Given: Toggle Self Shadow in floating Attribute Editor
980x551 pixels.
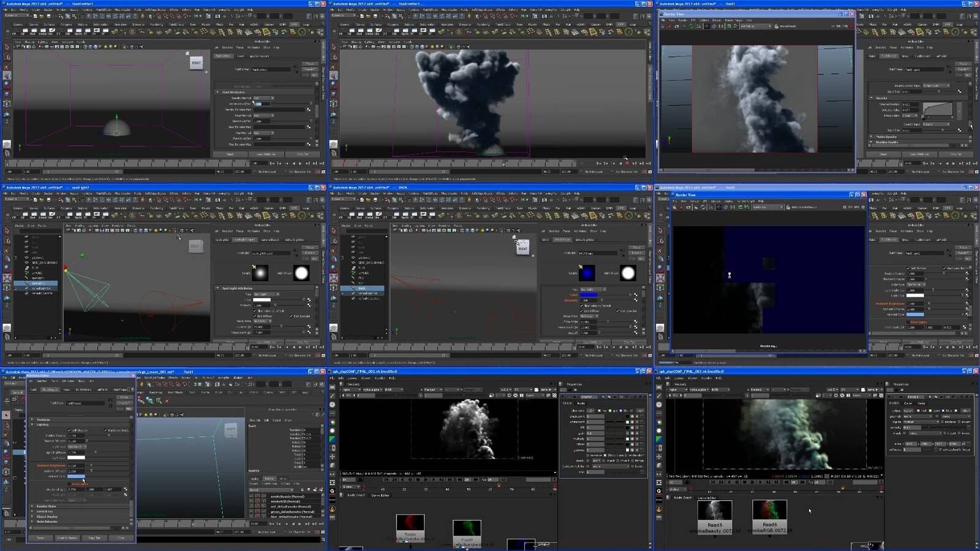Looking at the screenshot, I should coord(69,430).
